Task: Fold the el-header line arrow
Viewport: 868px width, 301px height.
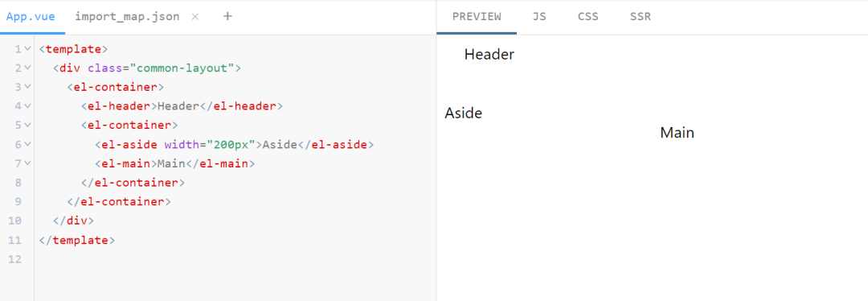Action: coord(27,106)
